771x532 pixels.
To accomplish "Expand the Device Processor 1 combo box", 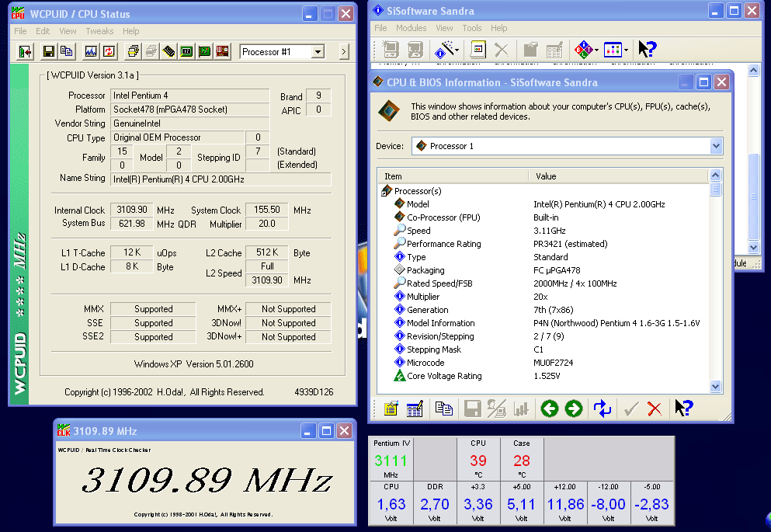I will coord(715,146).
